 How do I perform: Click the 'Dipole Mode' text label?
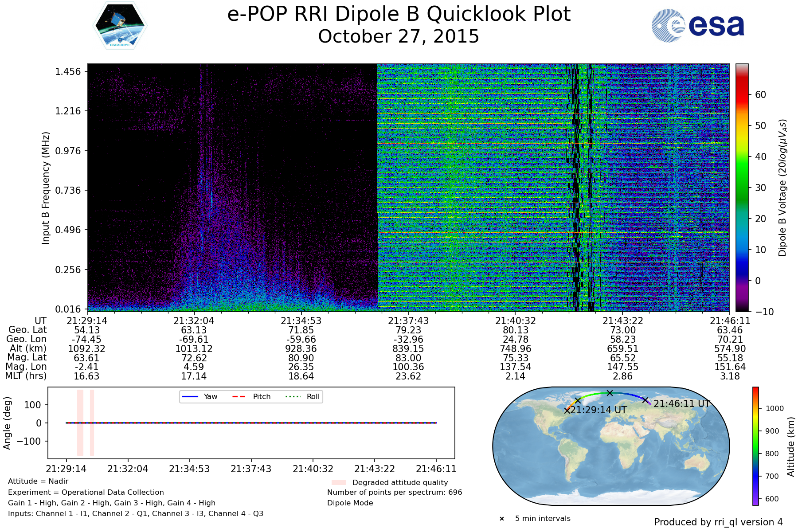pyautogui.click(x=350, y=503)
